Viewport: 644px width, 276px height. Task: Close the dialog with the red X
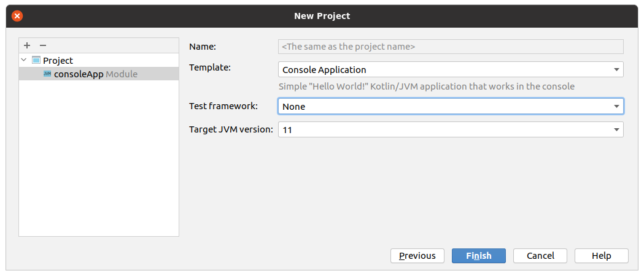(x=17, y=16)
